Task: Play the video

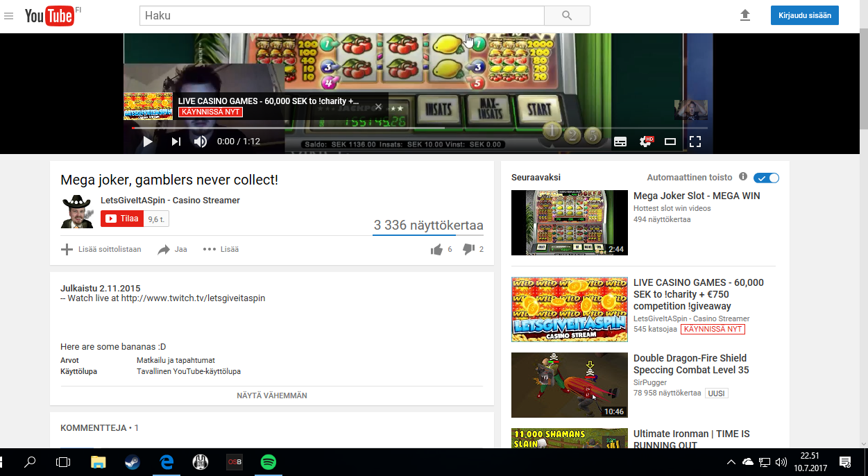Action: click(x=147, y=142)
